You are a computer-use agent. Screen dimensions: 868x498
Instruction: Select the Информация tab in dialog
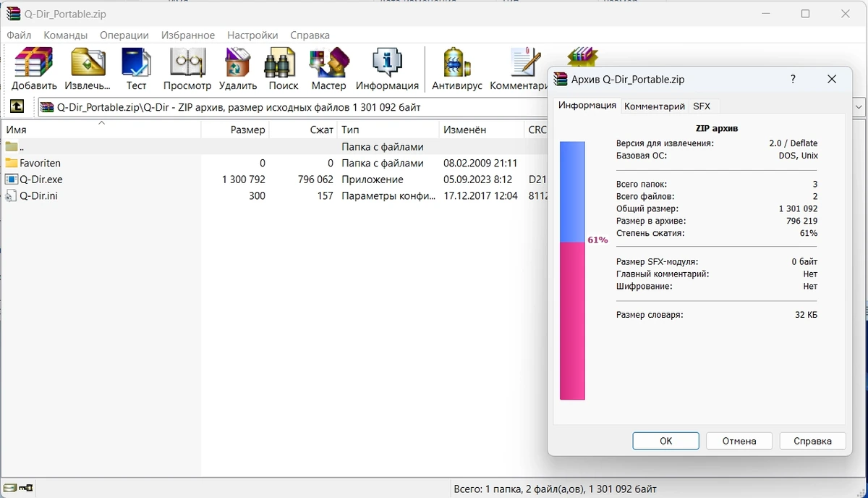click(587, 105)
